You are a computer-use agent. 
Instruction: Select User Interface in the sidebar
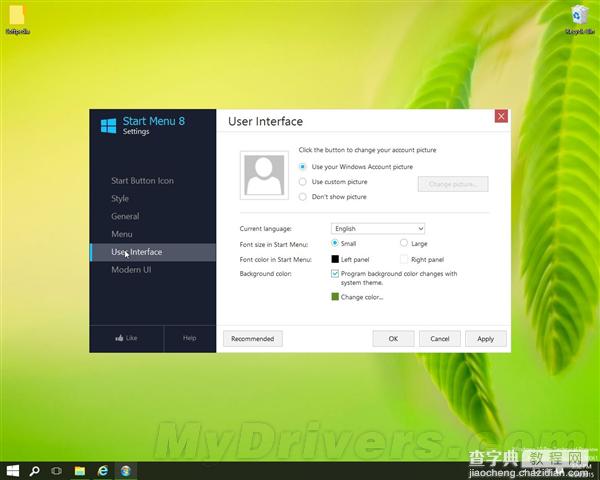click(153, 252)
